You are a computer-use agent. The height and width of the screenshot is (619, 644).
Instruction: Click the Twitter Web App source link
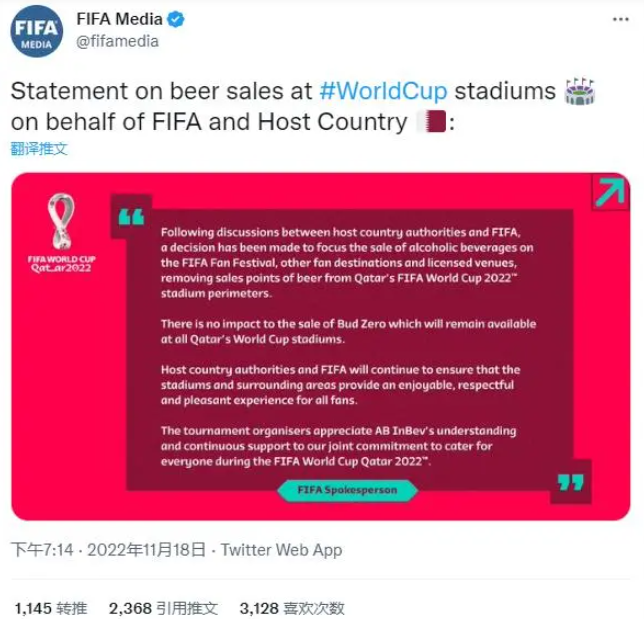(x=281, y=549)
